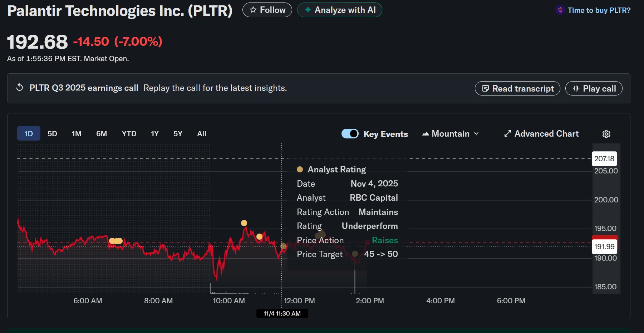Click the 195.00 price axis label

coord(606,228)
